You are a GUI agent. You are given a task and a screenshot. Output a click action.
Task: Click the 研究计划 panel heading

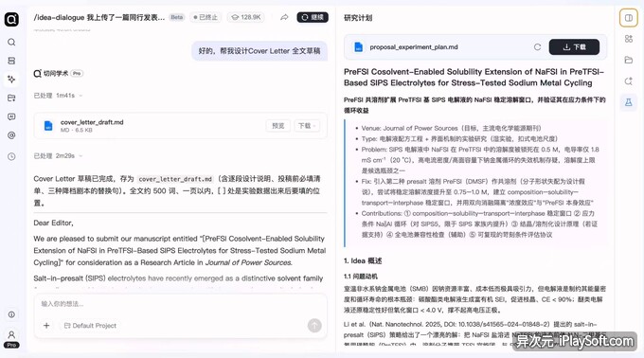tap(358, 18)
